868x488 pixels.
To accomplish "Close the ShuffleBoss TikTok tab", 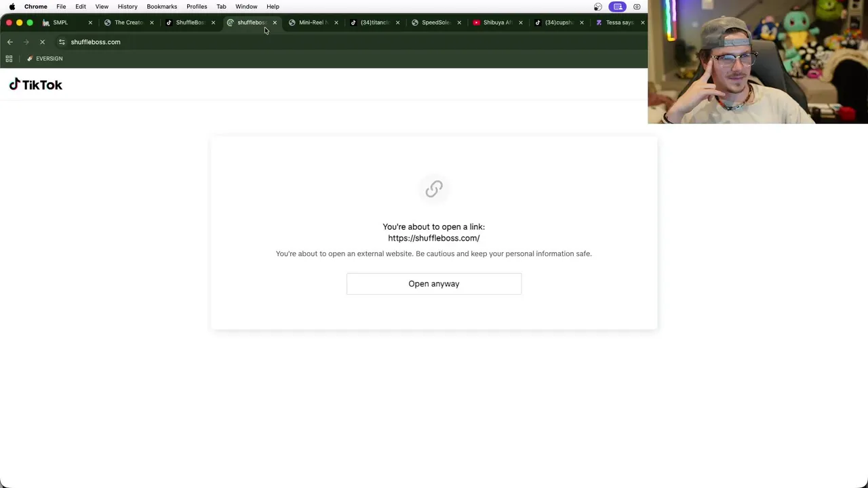I will pyautogui.click(x=213, y=22).
